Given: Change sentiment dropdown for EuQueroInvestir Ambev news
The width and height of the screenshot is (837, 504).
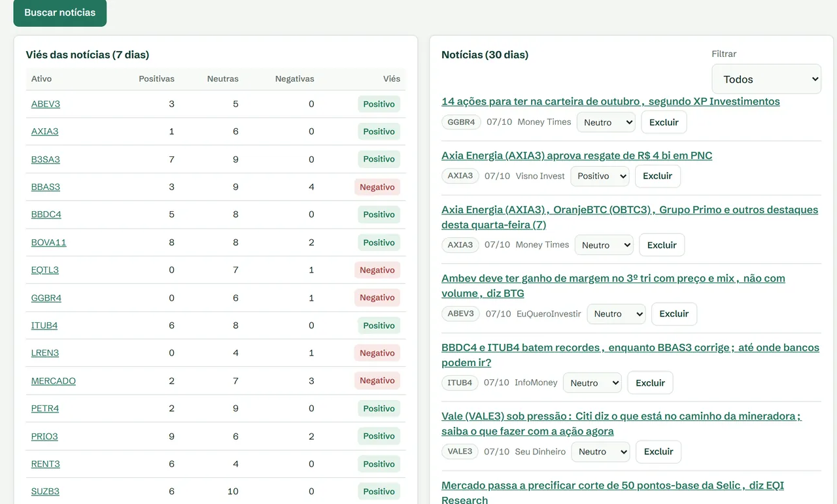Looking at the screenshot, I should click(x=617, y=314).
